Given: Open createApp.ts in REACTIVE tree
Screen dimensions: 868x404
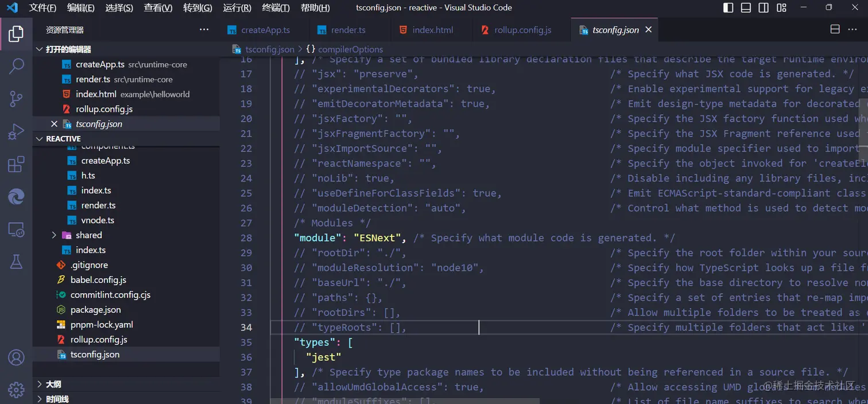Looking at the screenshot, I should 126,161.
